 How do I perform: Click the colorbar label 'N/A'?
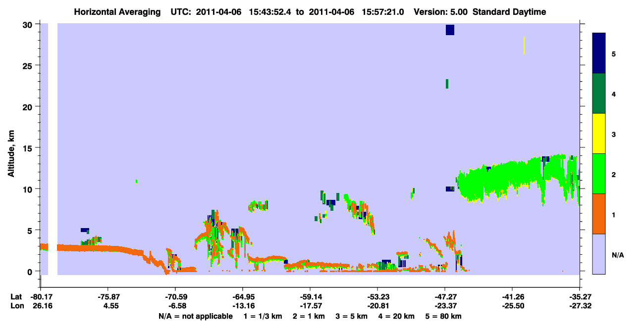pyautogui.click(x=617, y=255)
